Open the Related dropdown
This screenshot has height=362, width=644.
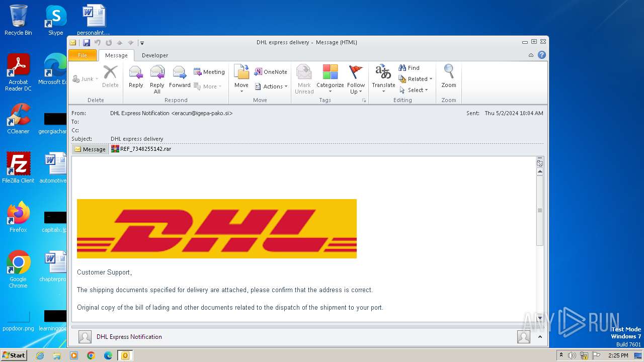pos(416,79)
